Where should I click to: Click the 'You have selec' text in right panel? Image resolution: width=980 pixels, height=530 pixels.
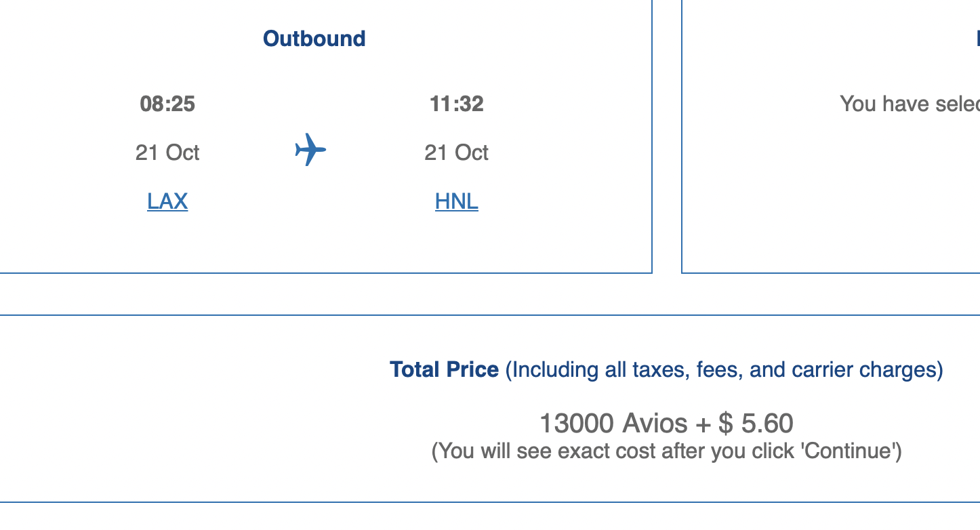coord(910,104)
